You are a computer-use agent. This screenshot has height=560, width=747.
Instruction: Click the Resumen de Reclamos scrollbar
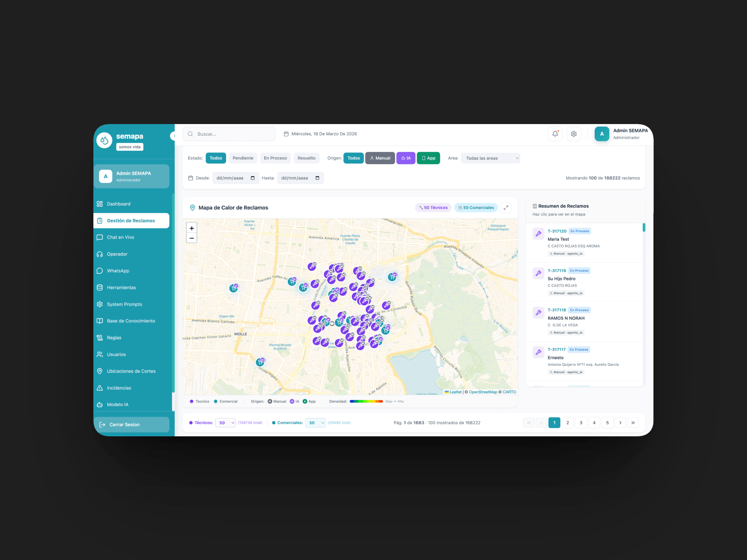click(x=644, y=227)
